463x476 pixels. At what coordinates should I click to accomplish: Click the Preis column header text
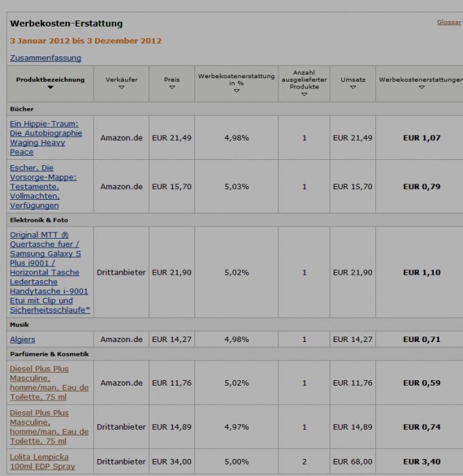pyautogui.click(x=172, y=80)
